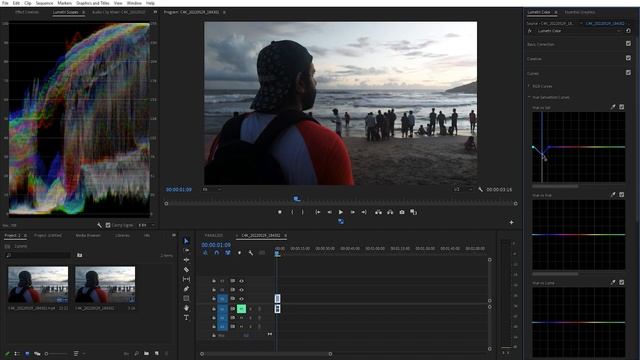The image size is (640, 360).
Task: Reset the Lumetri Color effect
Action: (x=628, y=31)
